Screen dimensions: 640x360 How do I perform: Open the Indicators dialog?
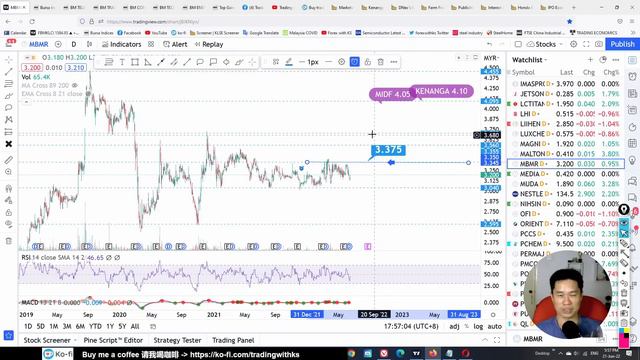coord(121,44)
